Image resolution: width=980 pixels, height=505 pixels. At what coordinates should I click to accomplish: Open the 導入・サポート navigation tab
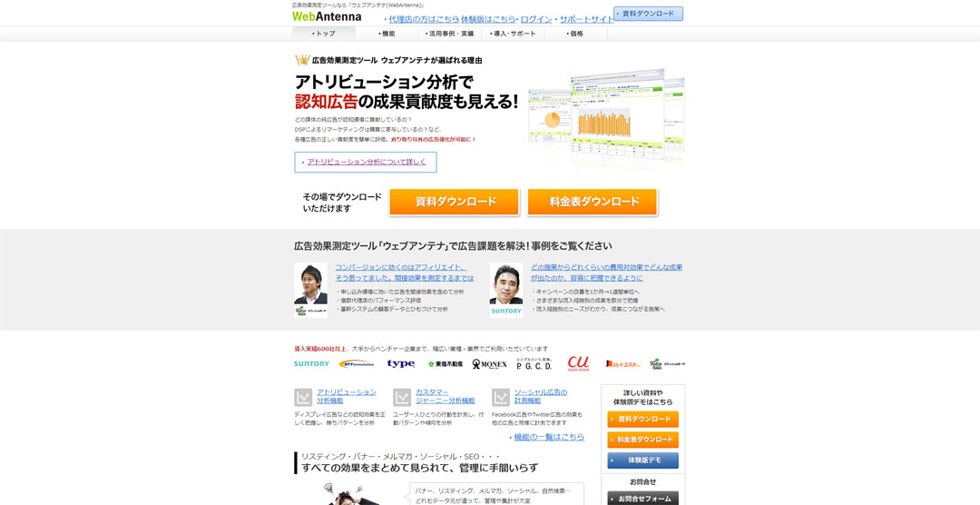(x=513, y=34)
